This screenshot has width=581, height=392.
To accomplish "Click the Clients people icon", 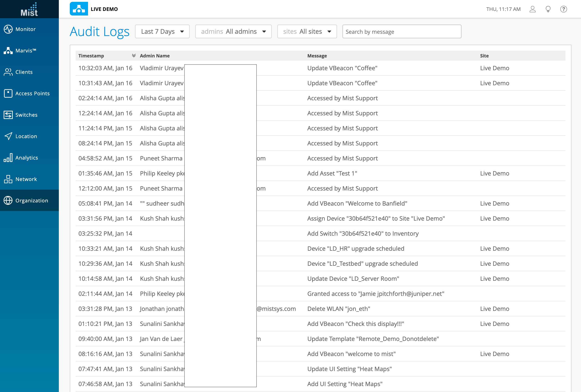I will (x=8, y=72).
